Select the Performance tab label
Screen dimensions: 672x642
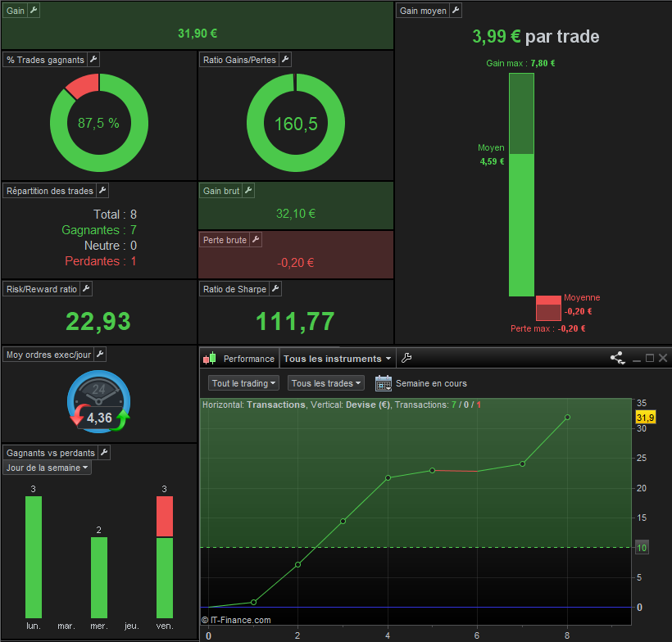point(248,359)
